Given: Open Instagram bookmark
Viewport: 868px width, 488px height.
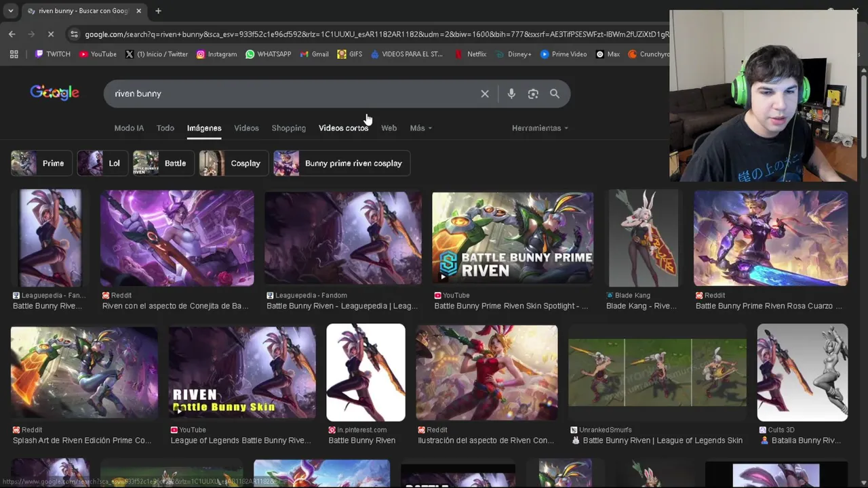Looking at the screenshot, I should 216,54.
